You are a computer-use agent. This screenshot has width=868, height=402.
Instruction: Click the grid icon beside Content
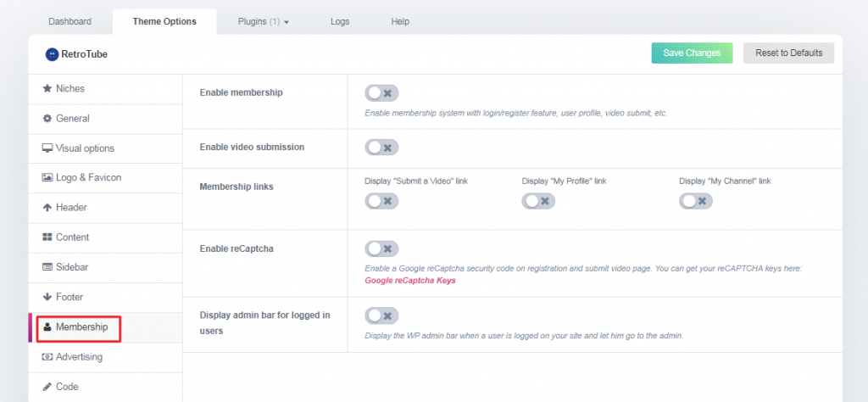click(47, 237)
